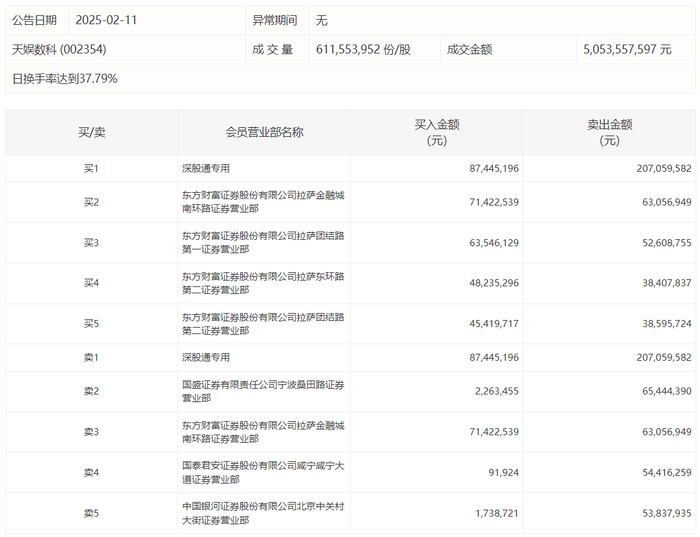Image resolution: width=700 pixels, height=537 pixels.
Task: Select the 买3 row label
Action: tap(92, 242)
